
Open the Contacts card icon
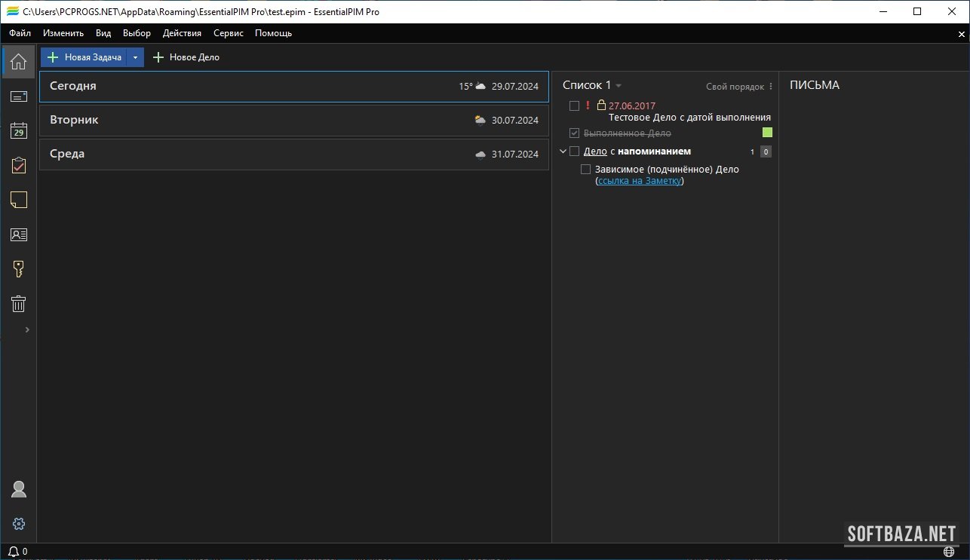tap(19, 234)
